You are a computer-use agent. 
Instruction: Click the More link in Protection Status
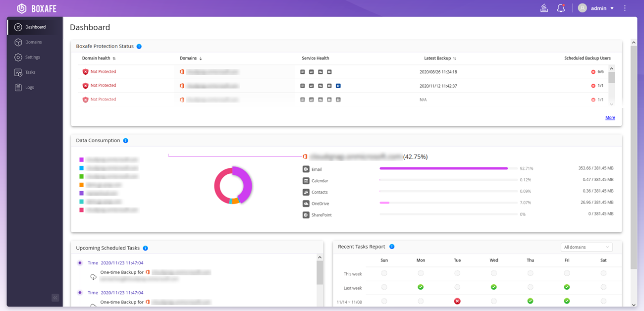[610, 117]
